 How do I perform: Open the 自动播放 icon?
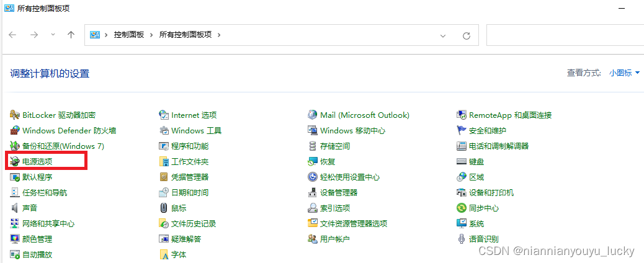pos(15,254)
